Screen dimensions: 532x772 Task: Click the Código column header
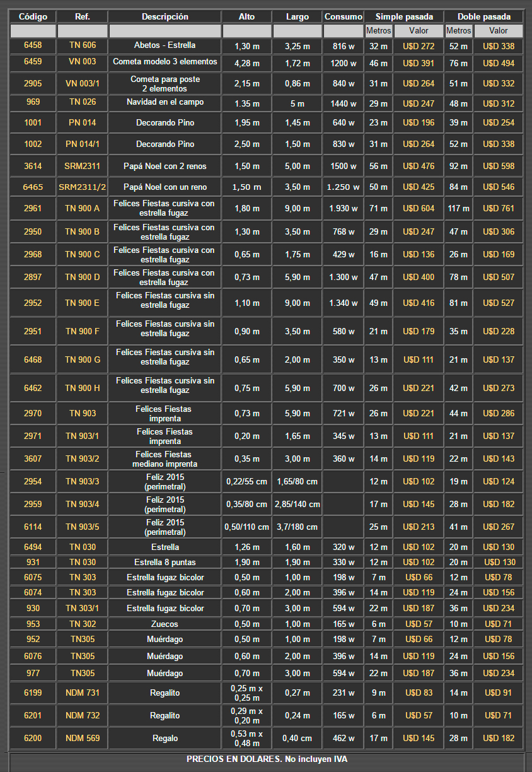(x=33, y=17)
